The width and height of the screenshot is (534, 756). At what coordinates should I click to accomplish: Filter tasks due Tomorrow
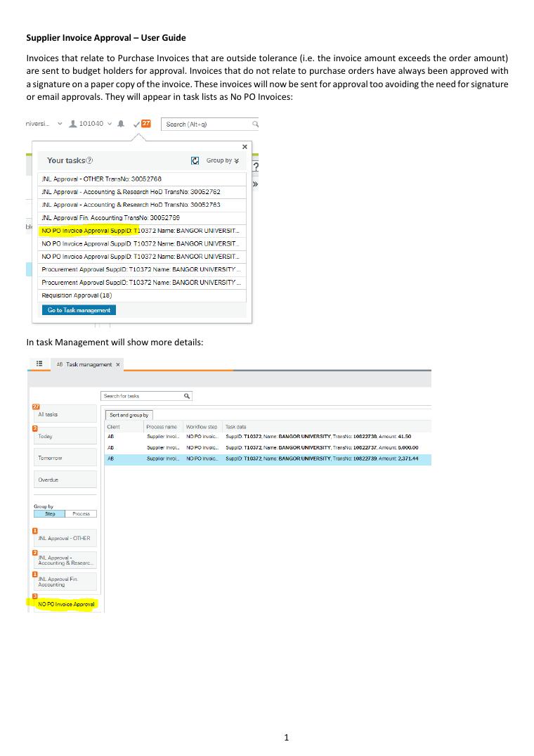pyautogui.click(x=65, y=458)
